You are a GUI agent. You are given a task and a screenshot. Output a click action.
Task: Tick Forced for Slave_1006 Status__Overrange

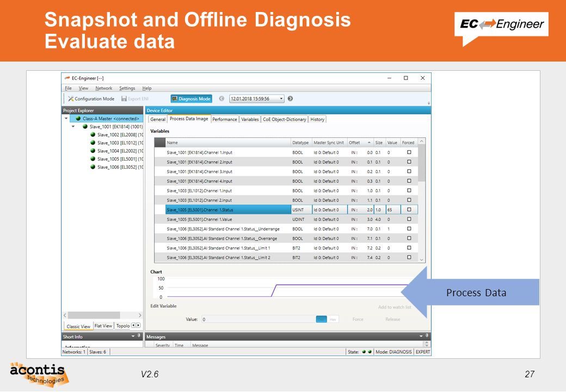pyautogui.click(x=409, y=238)
